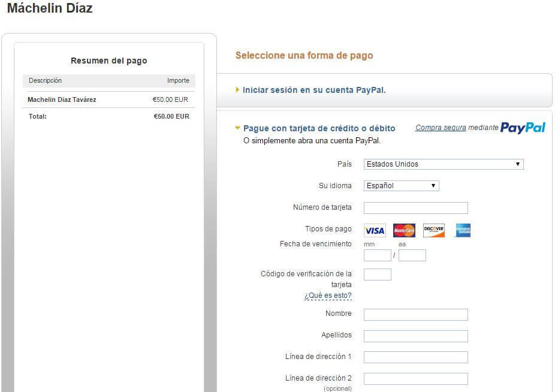This screenshot has width=558, height=392.
Task: Focus the expiration month mm field
Action: (377, 255)
